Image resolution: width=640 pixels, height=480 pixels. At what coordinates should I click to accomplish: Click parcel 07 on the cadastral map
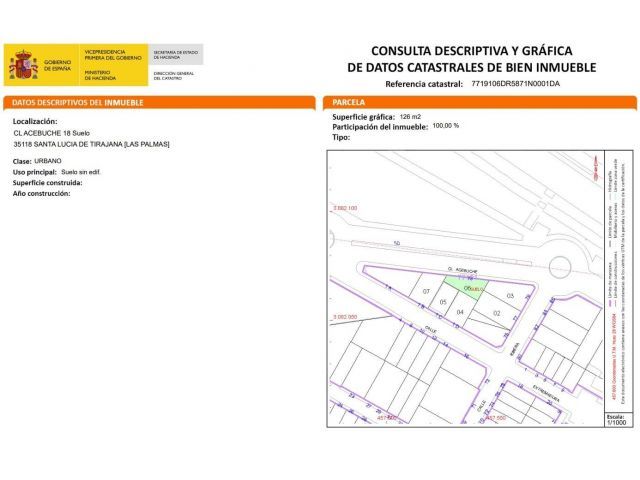[426, 291]
